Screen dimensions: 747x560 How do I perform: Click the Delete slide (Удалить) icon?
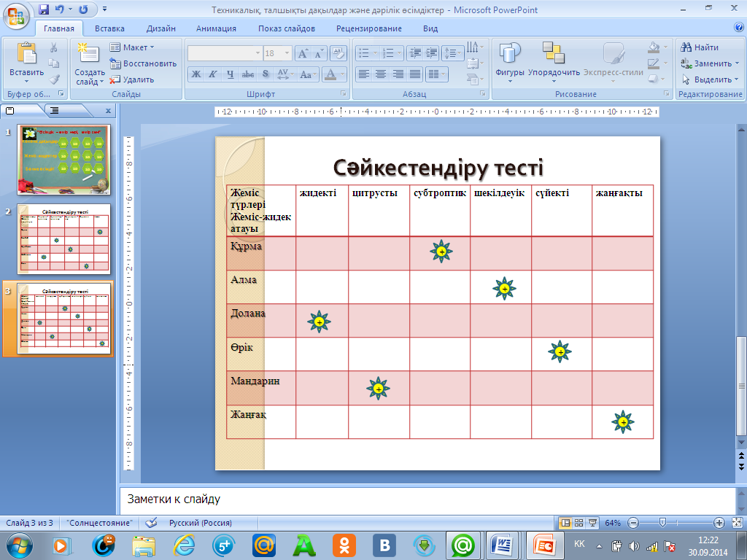click(115, 79)
